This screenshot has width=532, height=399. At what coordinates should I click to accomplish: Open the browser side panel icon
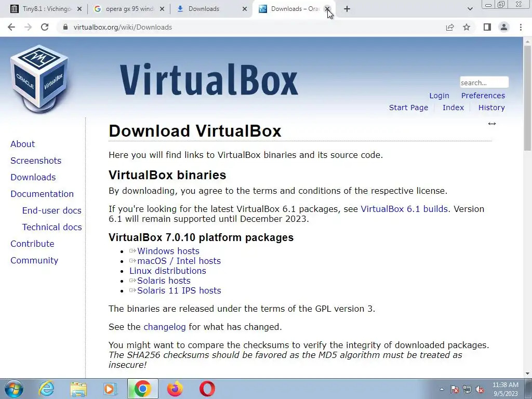coord(487,27)
